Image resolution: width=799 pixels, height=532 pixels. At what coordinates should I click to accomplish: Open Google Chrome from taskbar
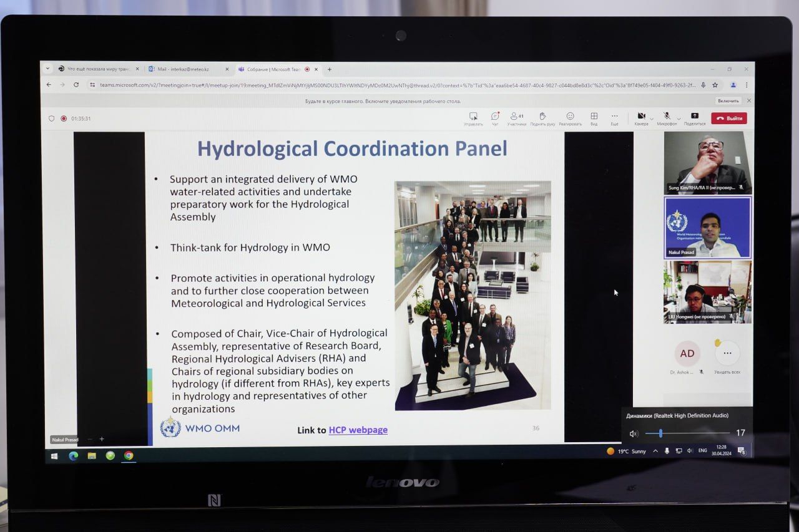pyautogui.click(x=129, y=456)
